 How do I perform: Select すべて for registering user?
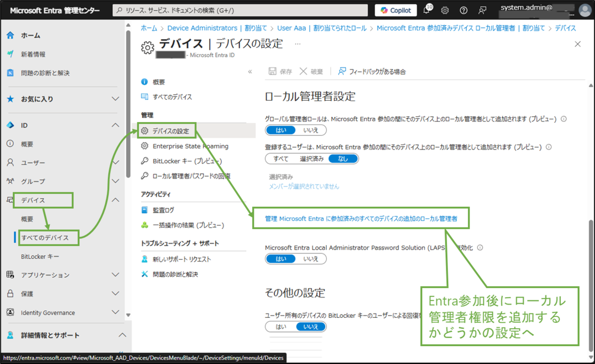(281, 159)
